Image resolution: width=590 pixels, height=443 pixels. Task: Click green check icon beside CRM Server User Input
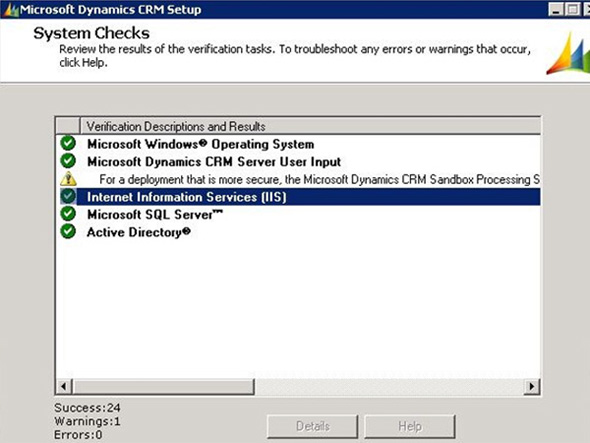coord(68,161)
